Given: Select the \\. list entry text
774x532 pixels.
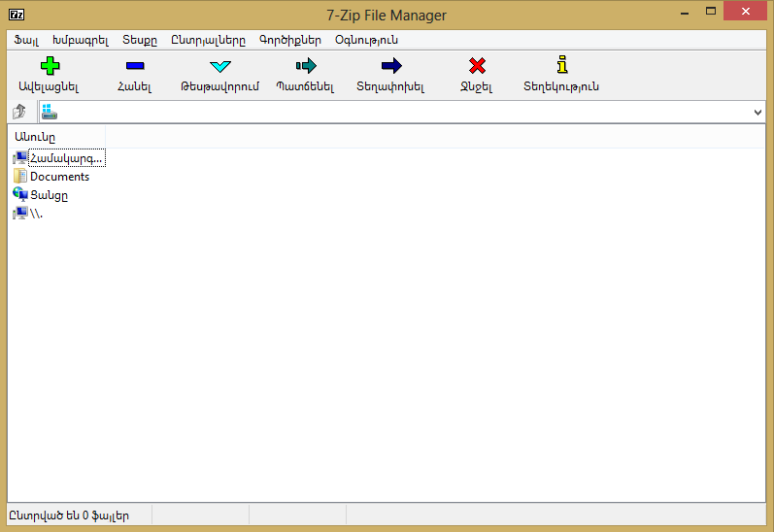Looking at the screenshot, I should (37, 214).
